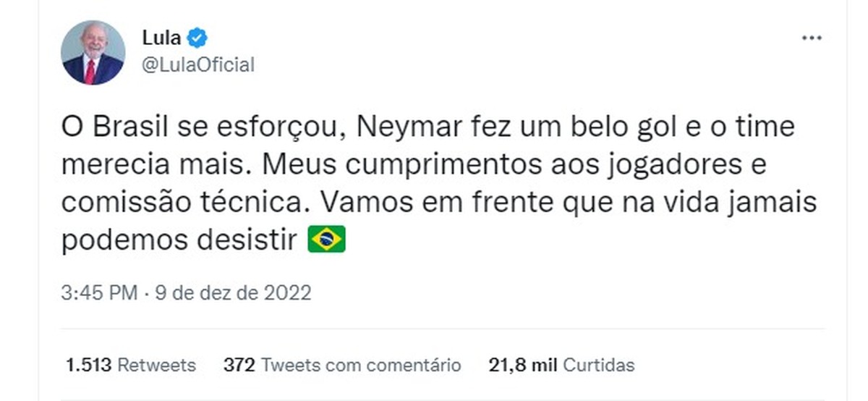This screenshot has width=868, height=401.
Task: Click the tweet's first line about O Brasil
Action: (x=428, y=127)
